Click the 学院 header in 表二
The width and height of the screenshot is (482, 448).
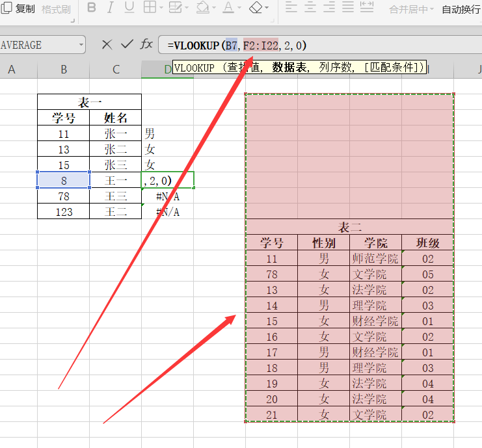[375, 243]
